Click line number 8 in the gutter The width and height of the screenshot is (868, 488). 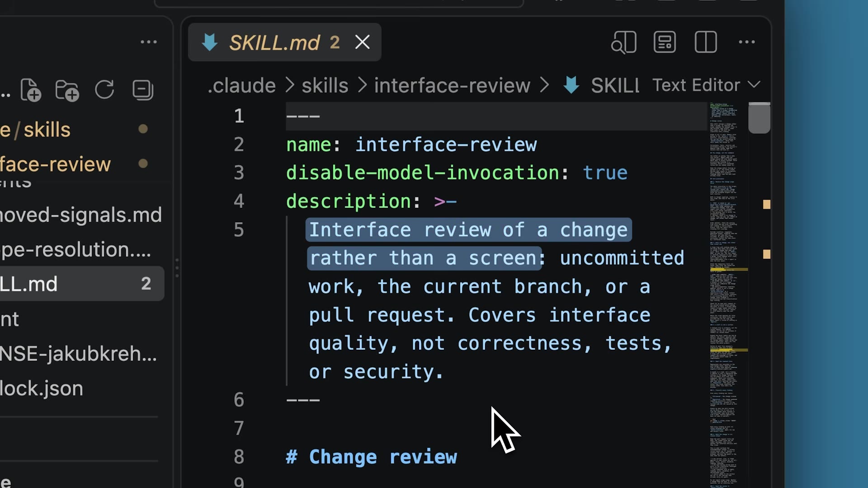pyautogui.click(x=239, y=457)
